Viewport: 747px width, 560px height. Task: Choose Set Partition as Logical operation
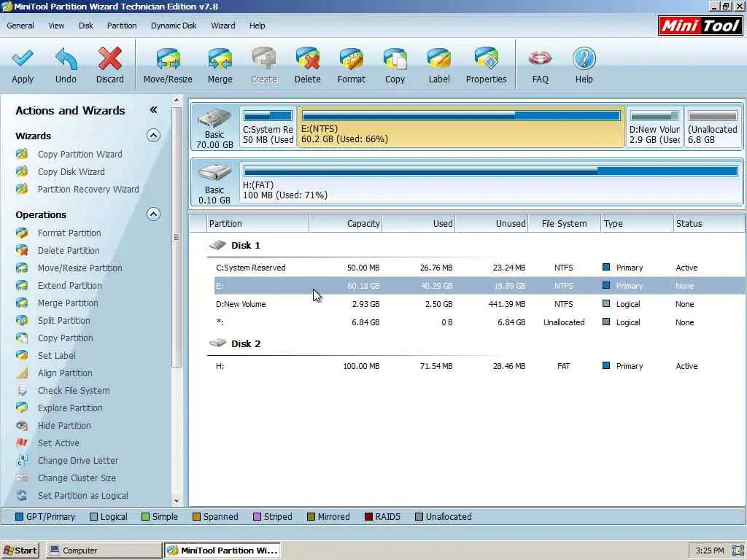pyautogui.click(x=83, y=496)
